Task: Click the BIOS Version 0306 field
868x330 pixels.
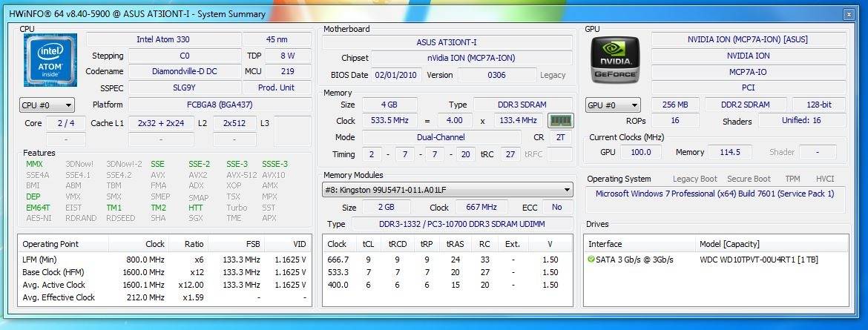Action: coord(496,75)
